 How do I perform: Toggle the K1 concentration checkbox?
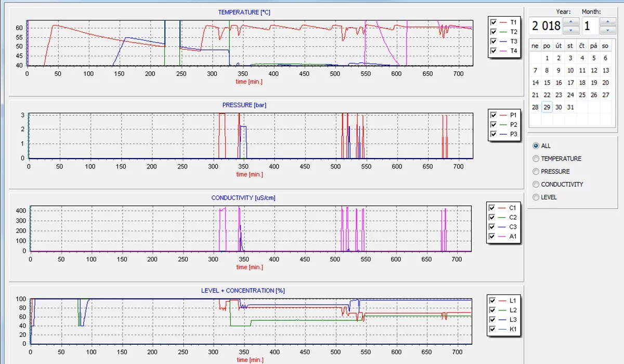[x=493, y=329]
